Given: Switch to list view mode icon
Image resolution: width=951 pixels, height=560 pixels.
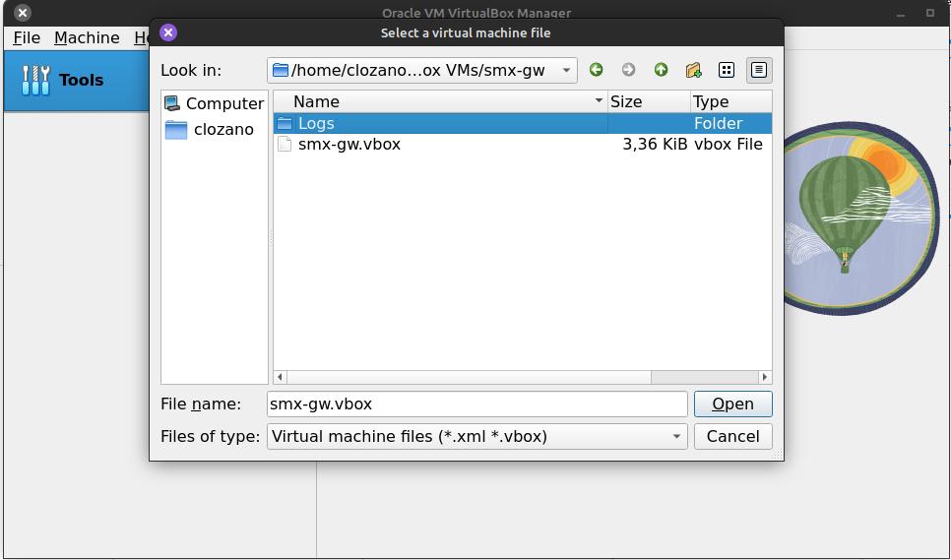Looking at the screenshot, I should [x=726, y=70].
